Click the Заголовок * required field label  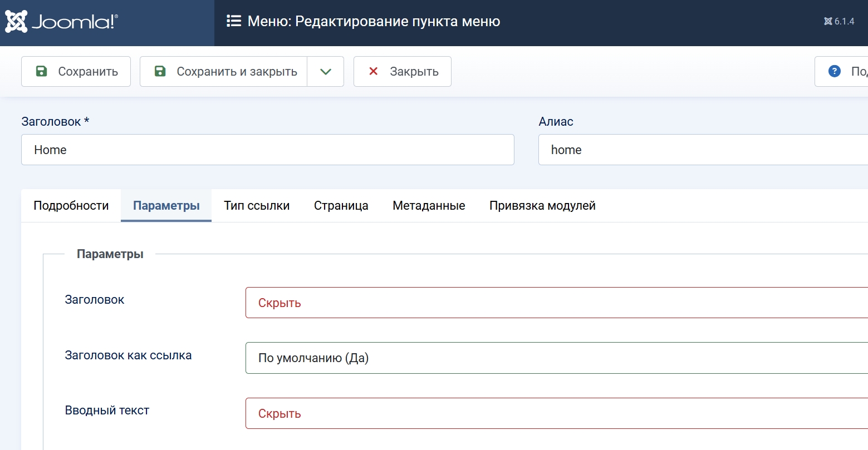[55, 121]
